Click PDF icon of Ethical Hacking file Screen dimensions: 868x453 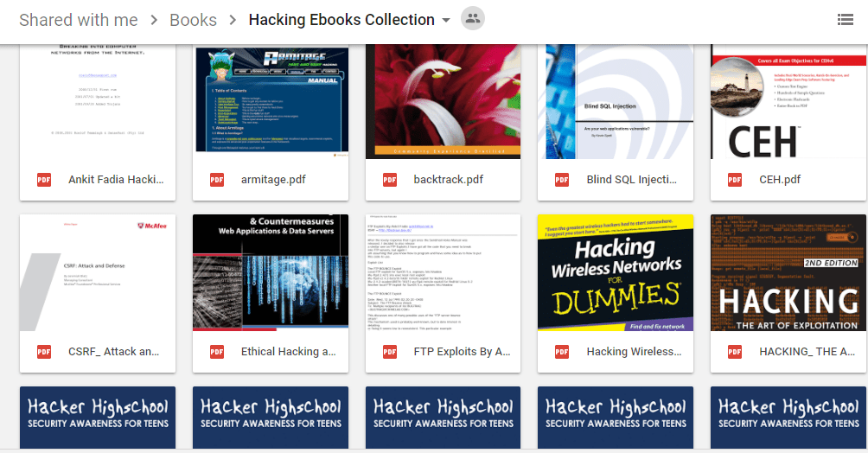pos(216,352)
